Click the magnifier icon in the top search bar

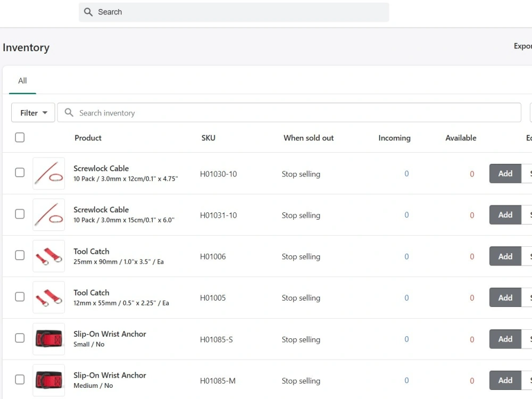tap(88, 12)
